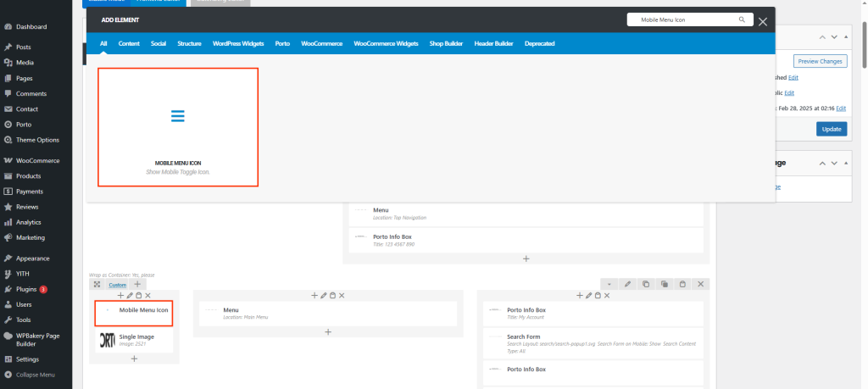Edit the Mobile Menu Icon column with its pencil

coord(130,296)
